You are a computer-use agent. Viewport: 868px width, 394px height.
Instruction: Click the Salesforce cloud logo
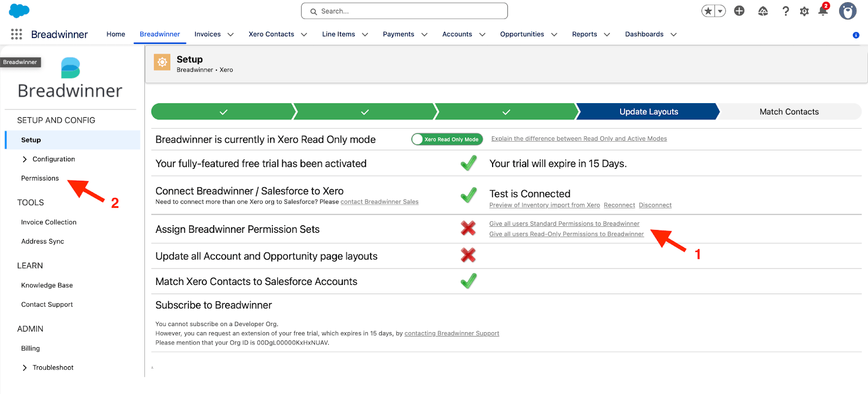click(19, 10)
